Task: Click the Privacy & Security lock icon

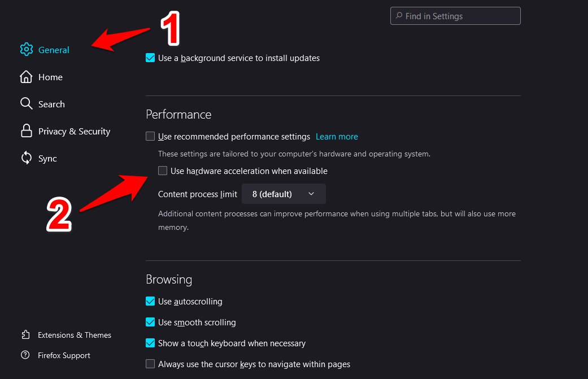Action: (x=26, y=131)
